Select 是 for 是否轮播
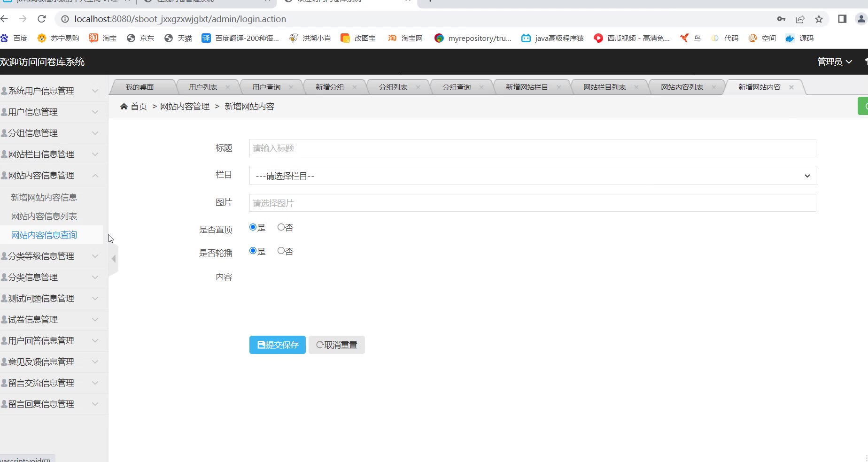 (253, 251)
